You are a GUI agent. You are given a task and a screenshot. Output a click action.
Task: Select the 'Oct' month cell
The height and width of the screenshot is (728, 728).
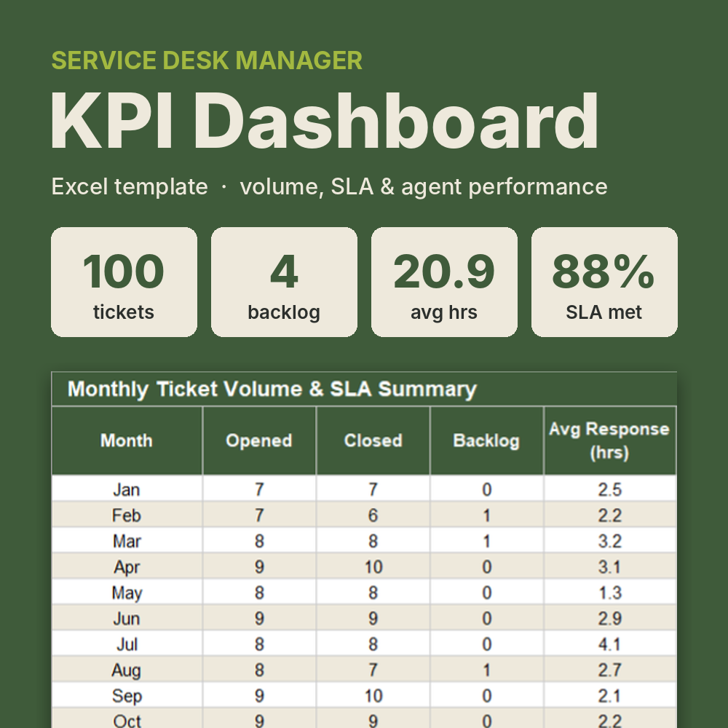pyautogui.click(x=127, y=719)
